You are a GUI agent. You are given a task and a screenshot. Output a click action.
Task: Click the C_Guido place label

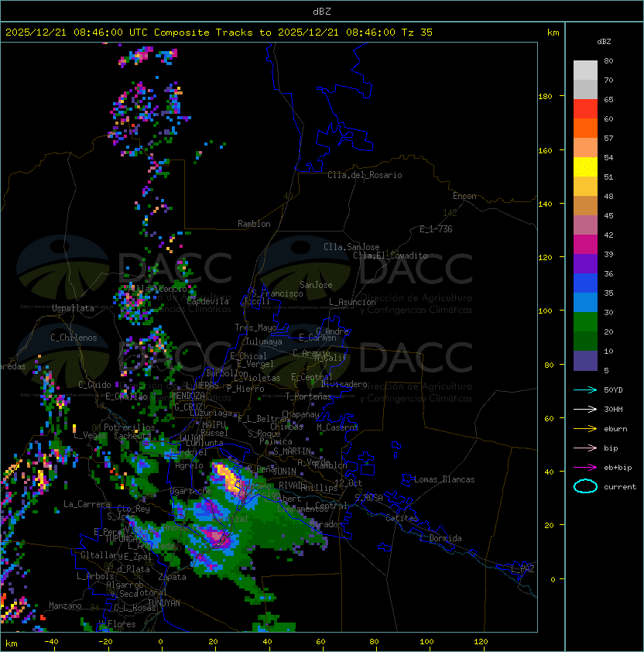[x=94, y=385]
